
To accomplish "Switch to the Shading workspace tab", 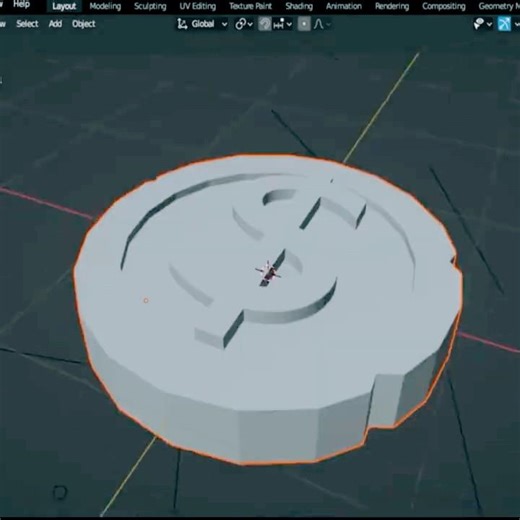I will [299, 6].
